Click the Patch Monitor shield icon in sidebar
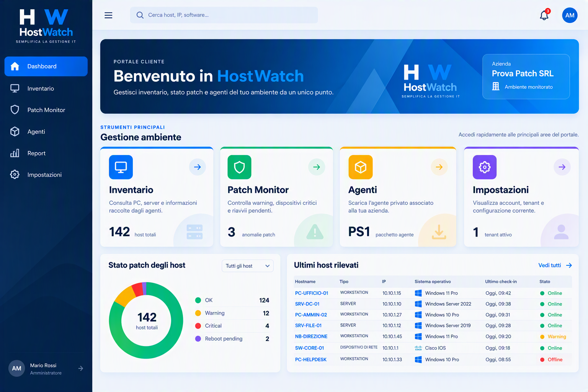 (15, 110)
